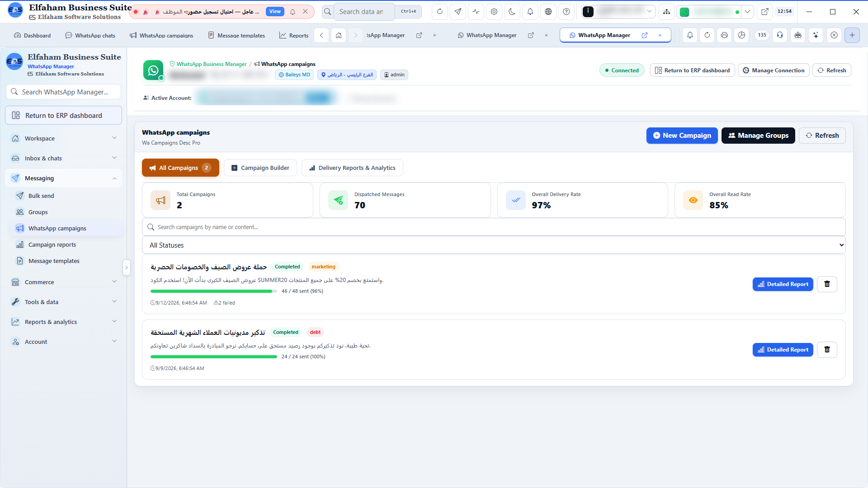The image size is (868, 488).
Task: Expand the Commerce sidebar section
Action: click(x=64, y=282)
